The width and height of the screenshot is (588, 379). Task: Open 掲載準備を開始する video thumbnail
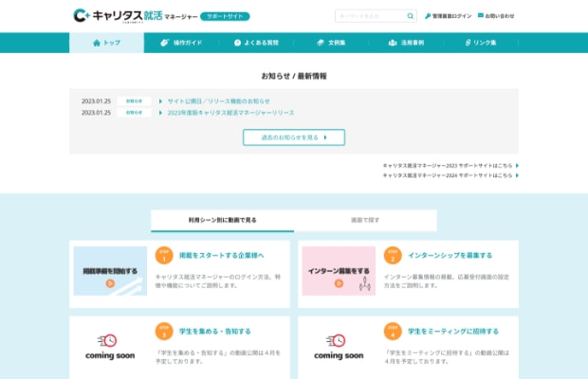pyautogui.click(x=110, y=271)
